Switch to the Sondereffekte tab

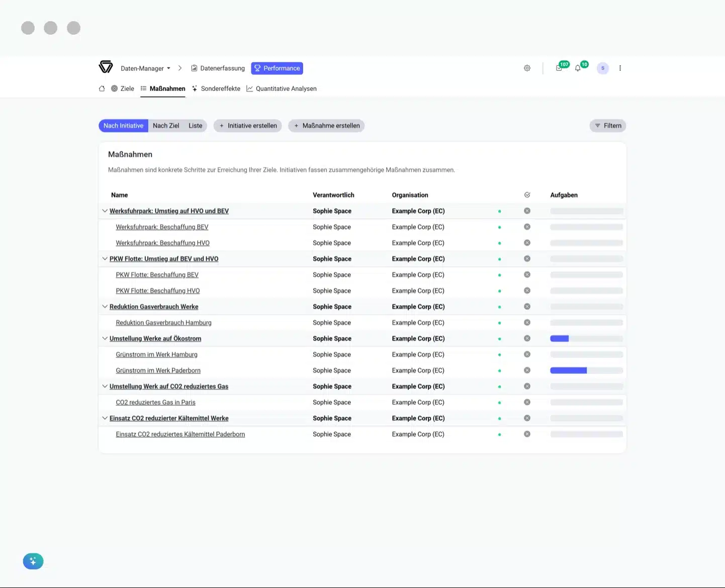tap(216, 88)
